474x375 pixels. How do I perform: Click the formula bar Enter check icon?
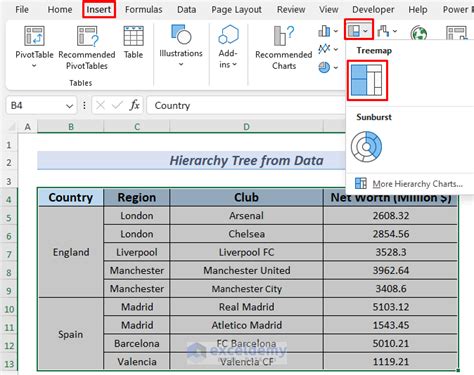[x=117, y=106]
